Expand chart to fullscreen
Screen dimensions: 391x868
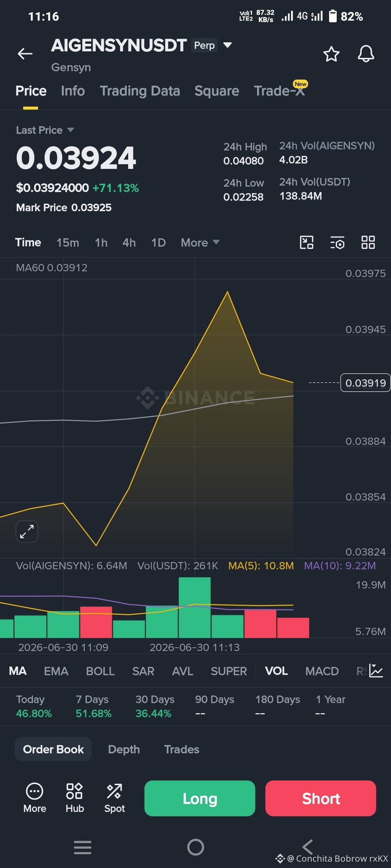(27, 531)
